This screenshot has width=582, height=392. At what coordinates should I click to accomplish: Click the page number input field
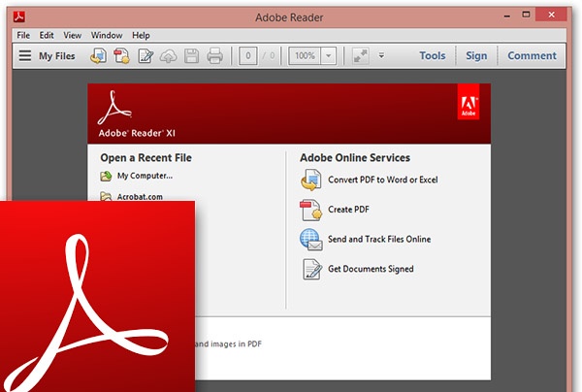point(248,56)
